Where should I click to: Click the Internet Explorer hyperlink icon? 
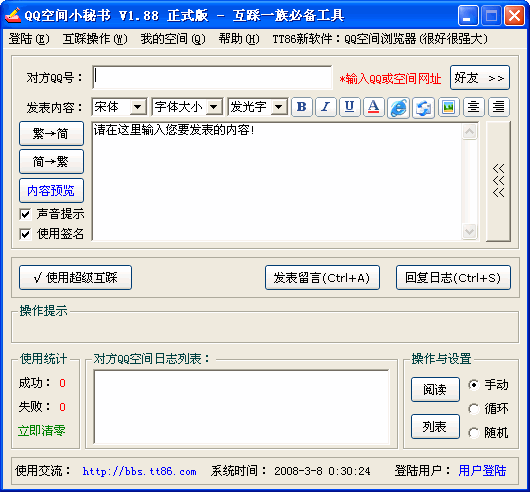point(399,108)
